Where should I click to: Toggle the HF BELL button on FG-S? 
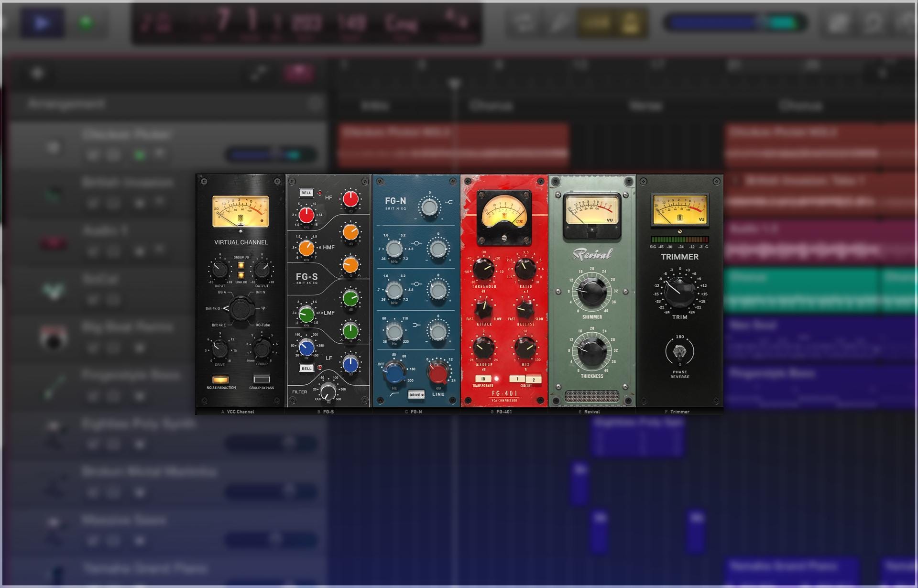(x=306, y=193)
